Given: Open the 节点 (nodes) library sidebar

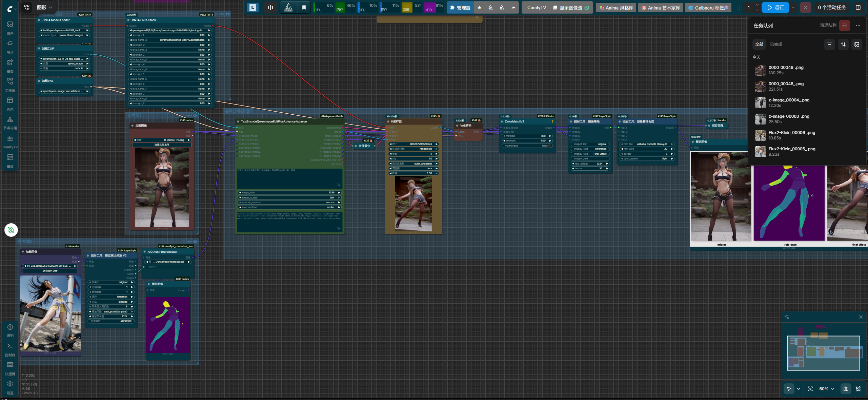Looking at the screenshot, I should [x=10, y=47].
